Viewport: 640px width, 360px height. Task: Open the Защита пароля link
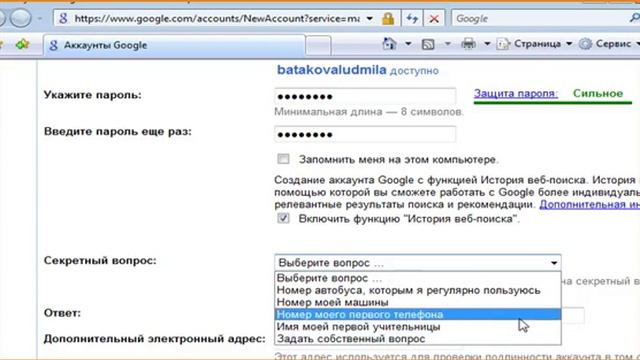click(x=516, y=93)
